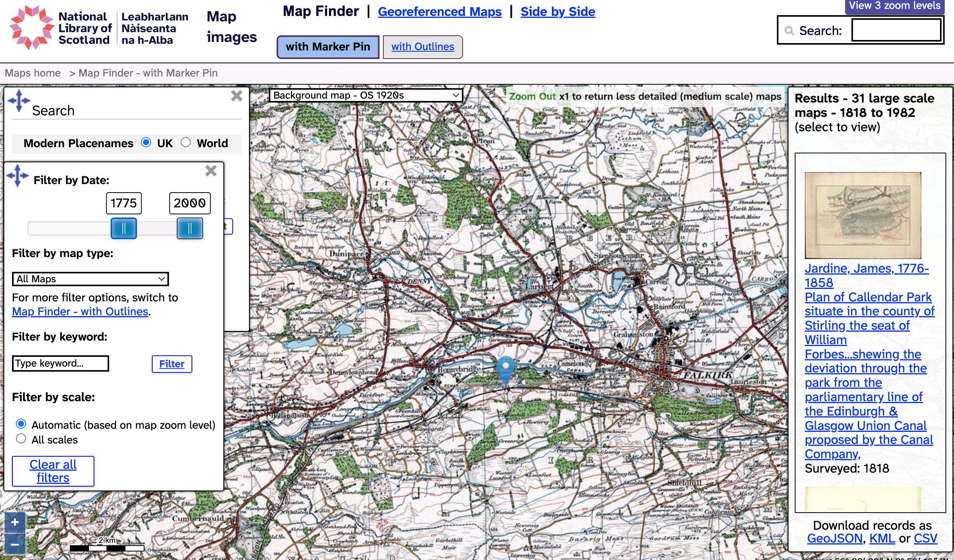This screenshot has height=560, width=954.
Task: Close the Search panel with X
Action: coord(237,96)
